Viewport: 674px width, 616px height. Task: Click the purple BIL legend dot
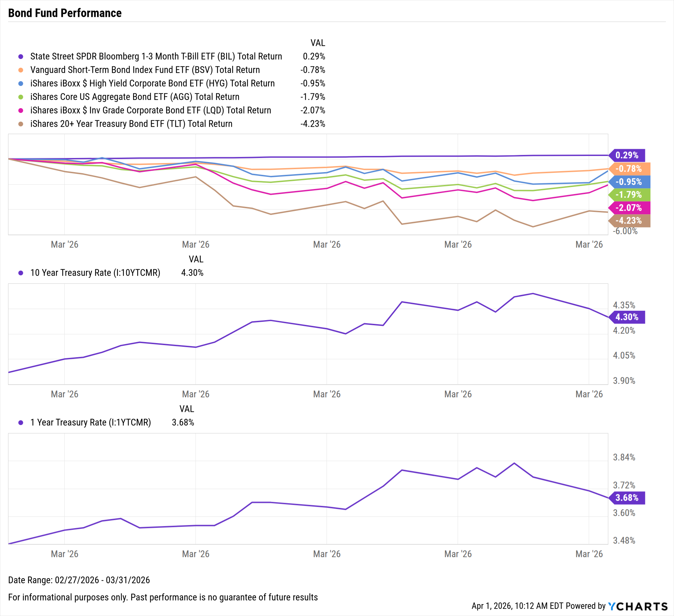coord(21,57)
